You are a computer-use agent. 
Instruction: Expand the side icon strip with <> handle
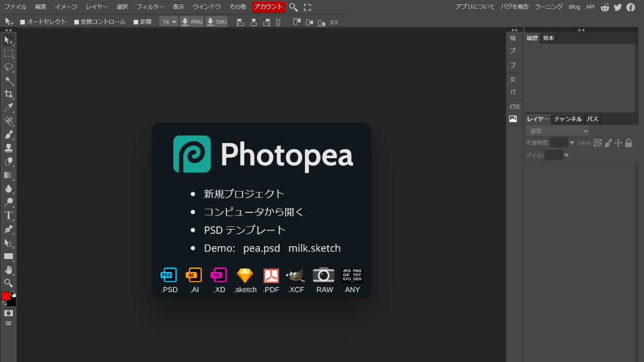(514, 30)
